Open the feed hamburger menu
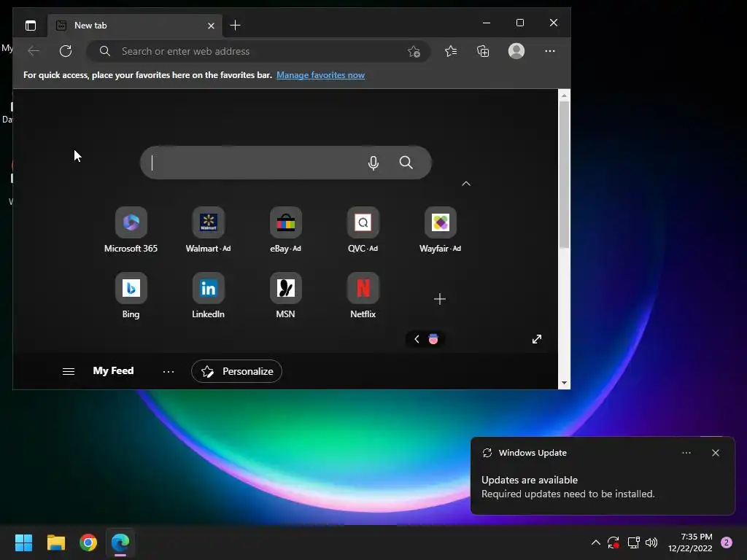747x560 pixels. [69, 371]
